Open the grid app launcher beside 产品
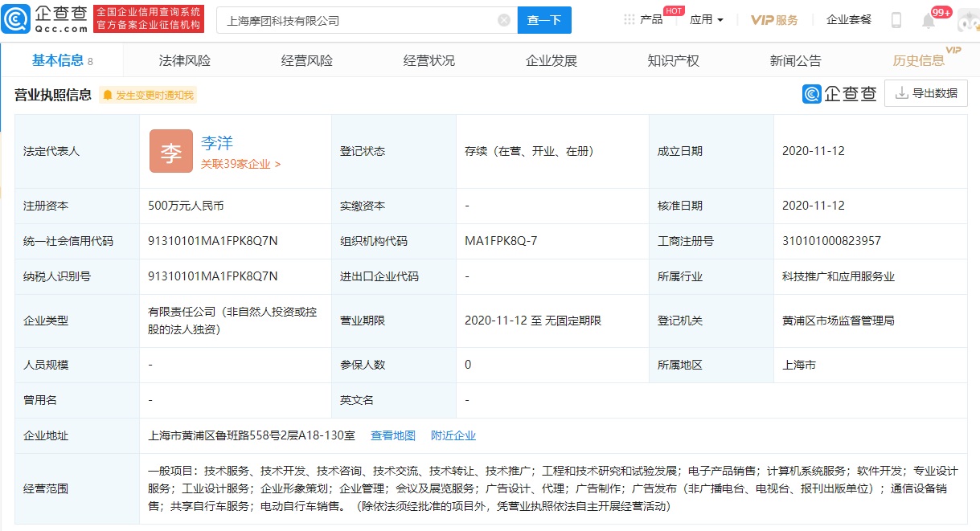 (x=629, y=19)
